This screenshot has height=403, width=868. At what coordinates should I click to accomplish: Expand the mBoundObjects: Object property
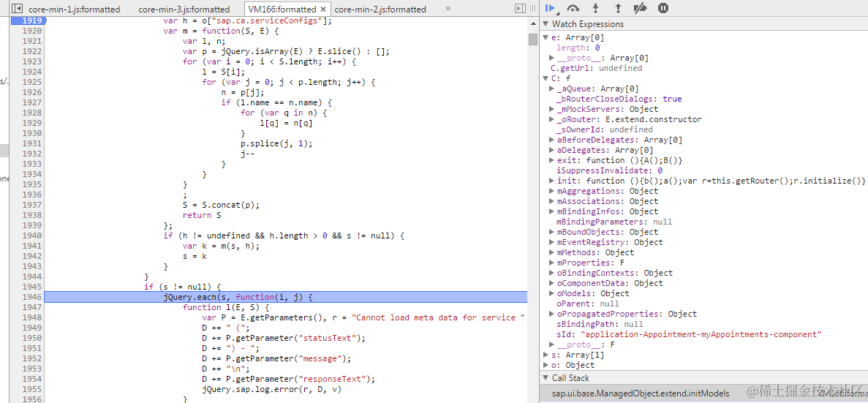pyautogui.click(x=552, y=232)
